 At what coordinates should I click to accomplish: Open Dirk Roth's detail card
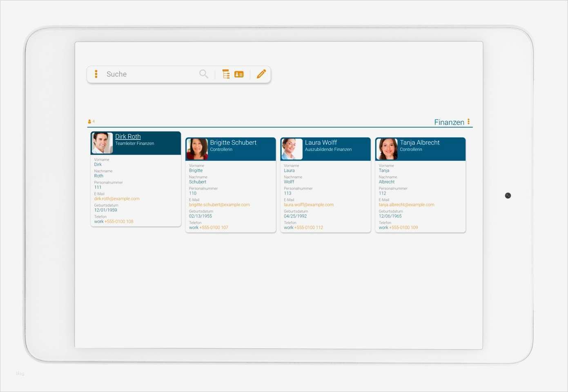click(x=128, y=136)
